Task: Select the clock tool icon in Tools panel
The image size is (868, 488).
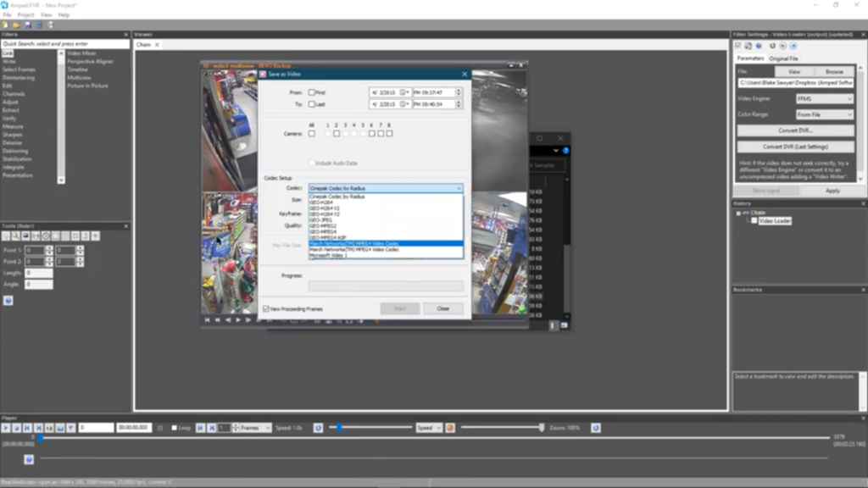Action: (46, 236)
